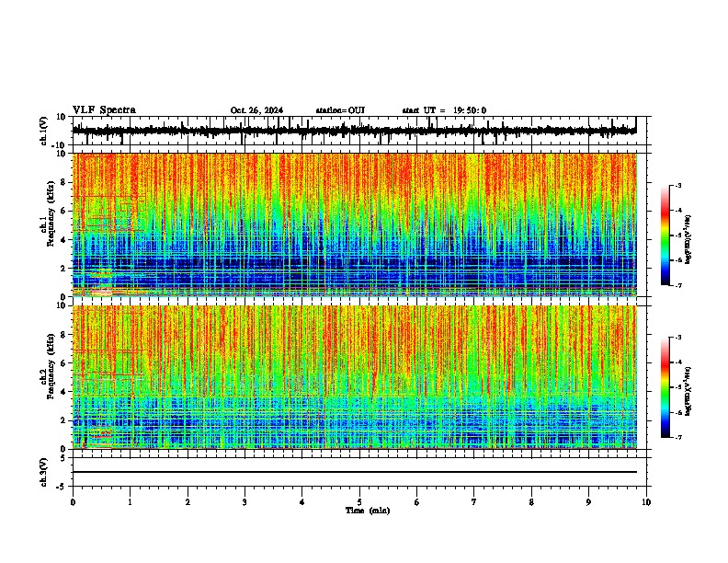Click the 'Time (min)' axis label
Image resolution: width=728 pixels, height=563 pixels.
[x=368, y=511]
